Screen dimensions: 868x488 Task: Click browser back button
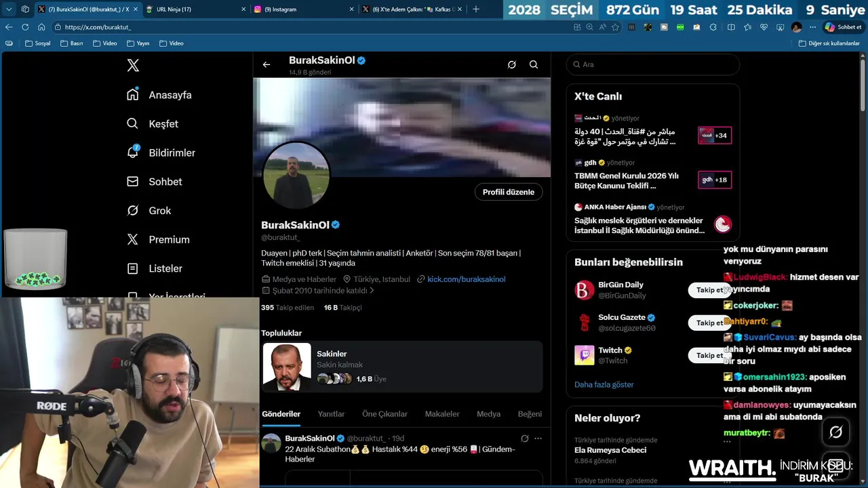9,27
